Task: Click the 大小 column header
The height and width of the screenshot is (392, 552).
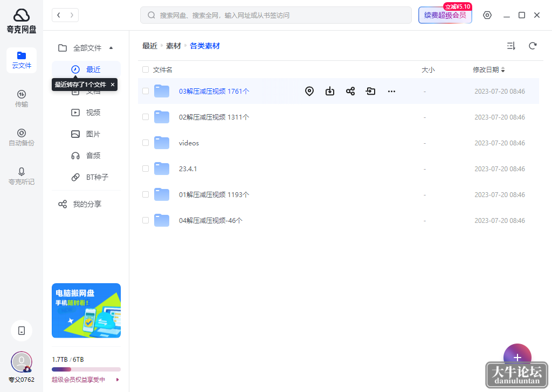Action: pos(428,69)
